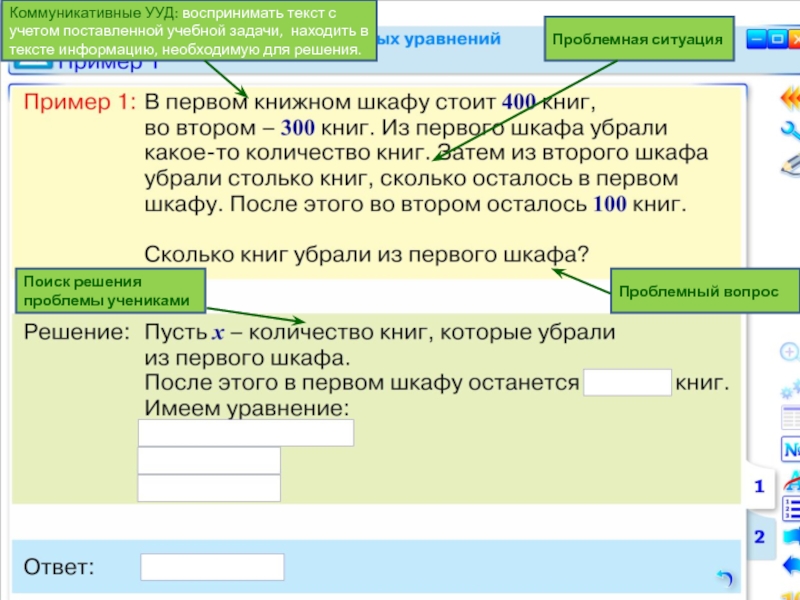Click the blue № numbering icon

(791, 449)
